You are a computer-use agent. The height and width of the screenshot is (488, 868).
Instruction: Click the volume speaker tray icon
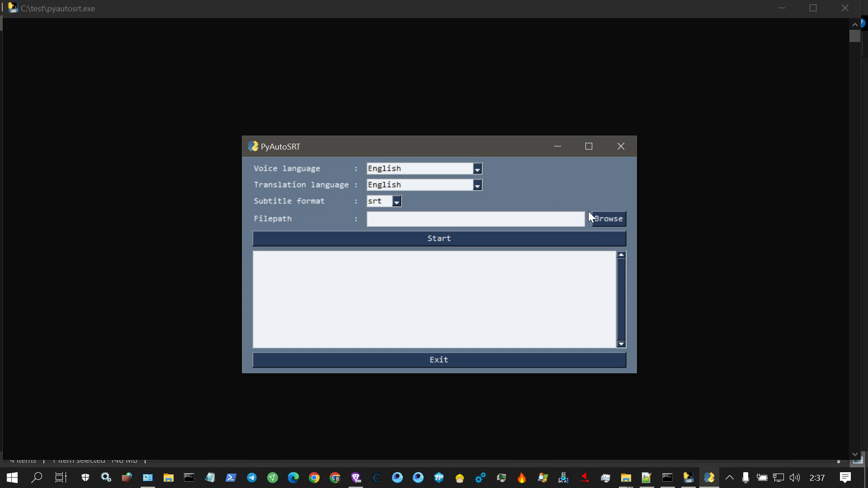coord(794,478)
